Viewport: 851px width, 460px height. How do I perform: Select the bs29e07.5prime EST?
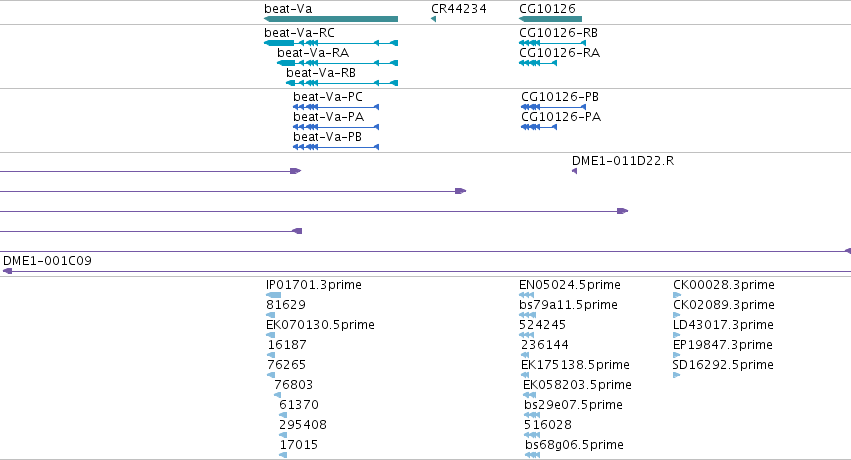tap(573, 406)
